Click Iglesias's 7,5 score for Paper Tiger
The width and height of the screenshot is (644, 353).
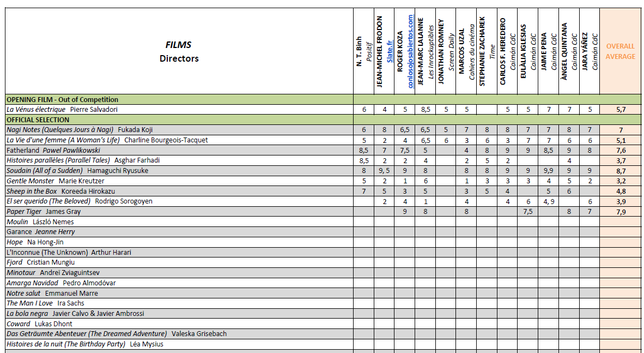pyautogui.click(x=528, y=212)
